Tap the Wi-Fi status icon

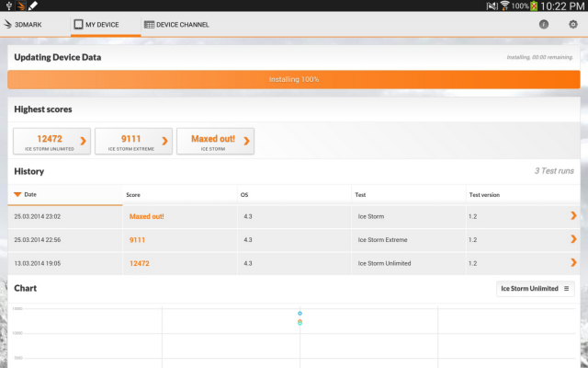[504, 6]
